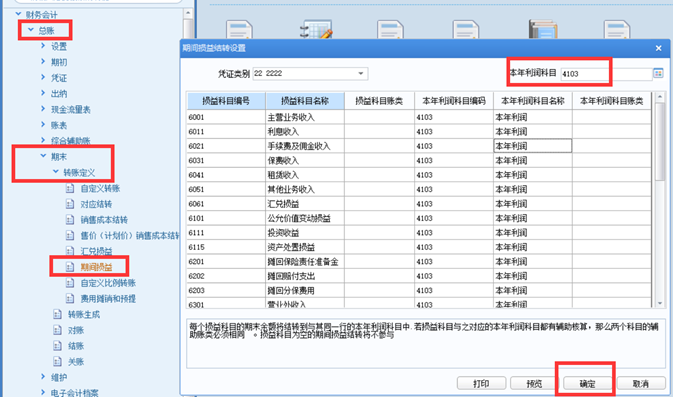673x397 pixels.
Task: Select the 结账 document item
Action: tap(76, 346)
